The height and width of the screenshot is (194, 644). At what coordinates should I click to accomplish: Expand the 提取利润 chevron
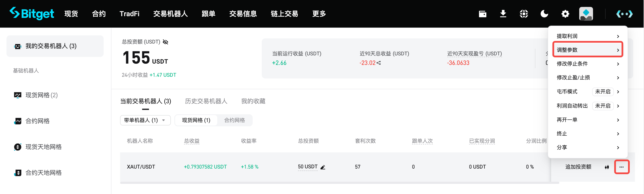point(619,36)
